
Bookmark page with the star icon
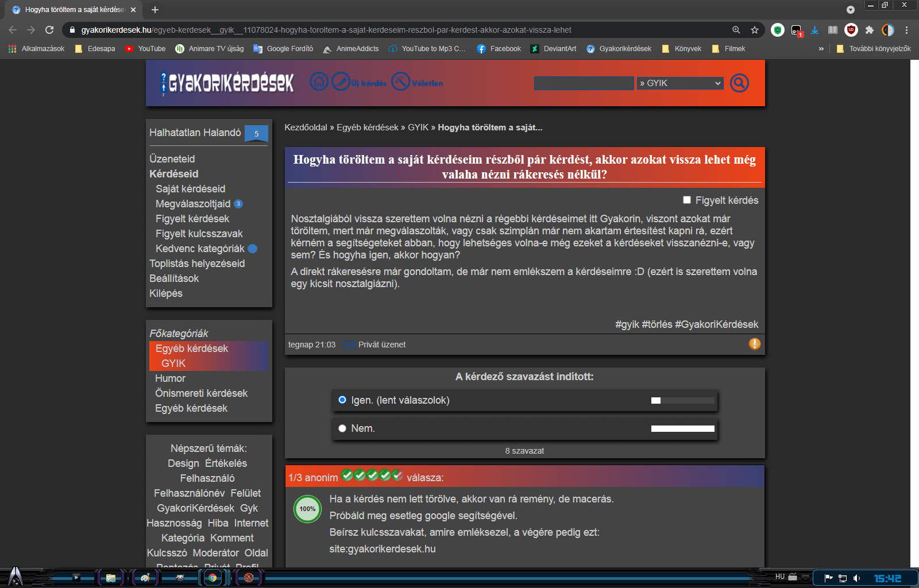754,30
